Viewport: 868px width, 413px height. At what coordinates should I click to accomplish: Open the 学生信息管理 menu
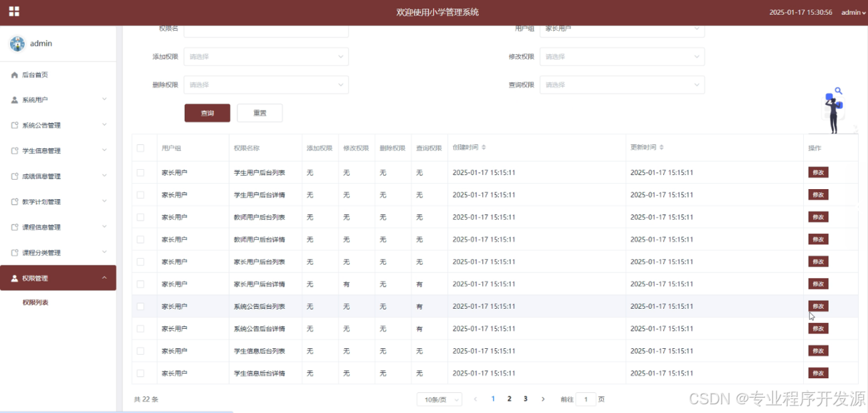point(58,151)
